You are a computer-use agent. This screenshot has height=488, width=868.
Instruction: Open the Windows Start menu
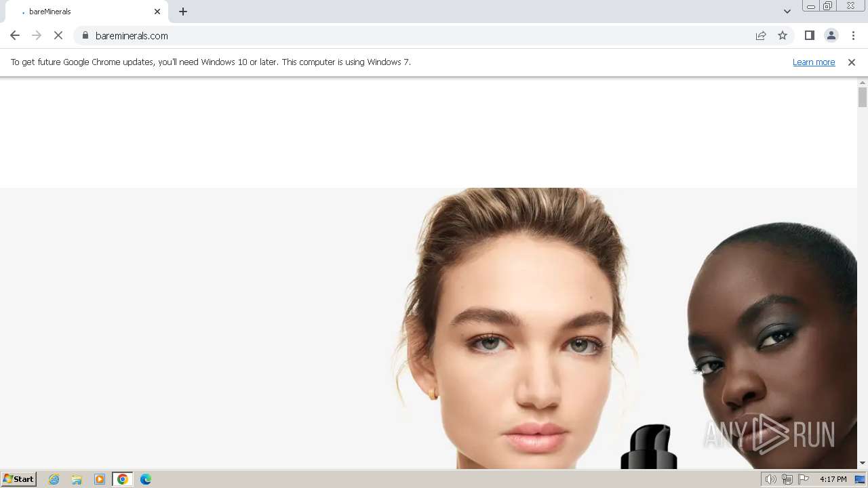[x=18, y=479]
